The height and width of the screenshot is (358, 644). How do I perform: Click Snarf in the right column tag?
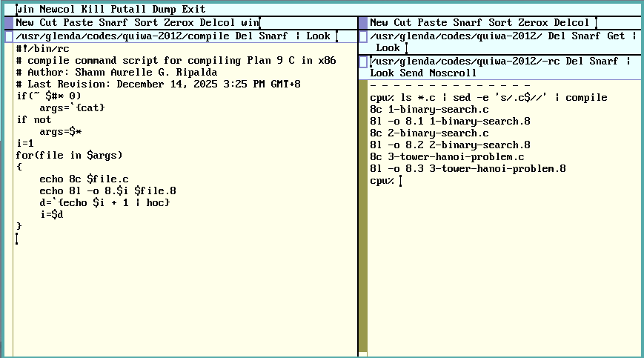click(x=467, y=22)
